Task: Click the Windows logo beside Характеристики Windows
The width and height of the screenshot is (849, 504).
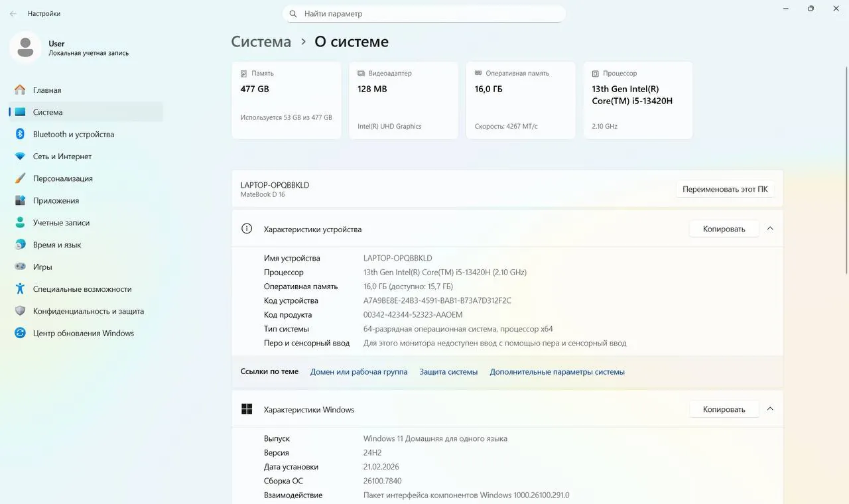Action: 247,409
